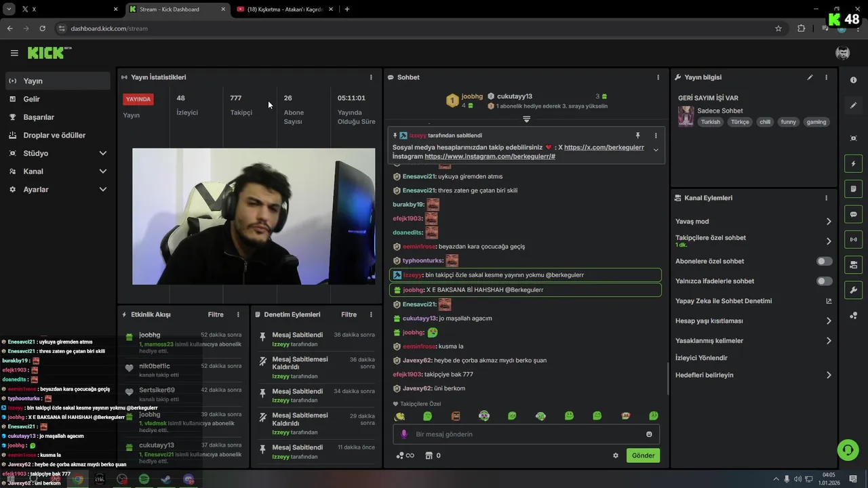The width and height of the screenshot is (868, 488).
Task: Unpin the pinned chat message
Action: pos(637,136)
